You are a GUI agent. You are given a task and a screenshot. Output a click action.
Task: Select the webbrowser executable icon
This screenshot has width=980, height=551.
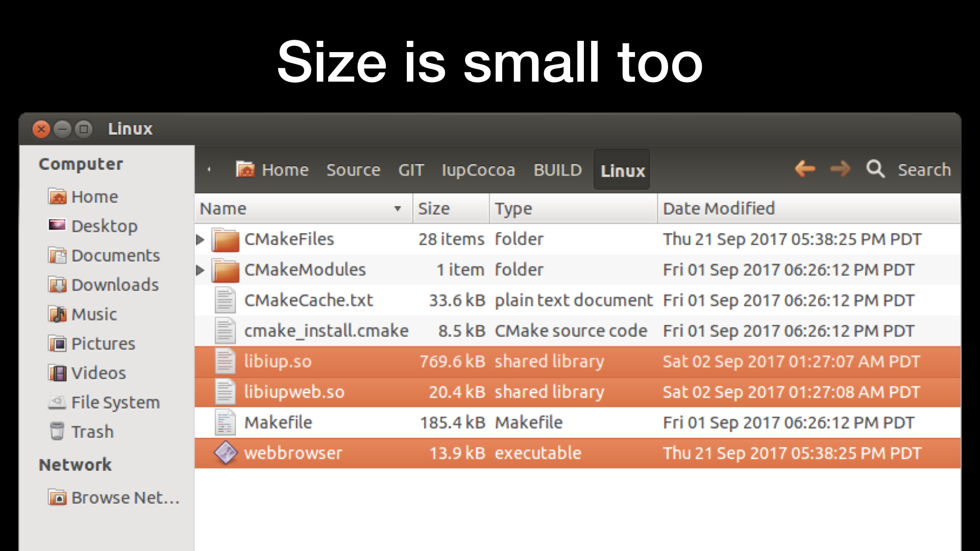coord(226,453)
